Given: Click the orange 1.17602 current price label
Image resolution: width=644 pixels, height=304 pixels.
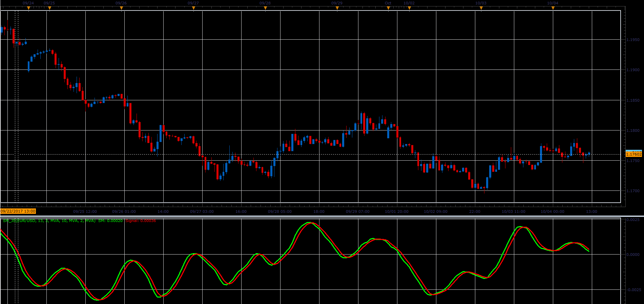Looking at the screenshot, I should coord(633,154).
